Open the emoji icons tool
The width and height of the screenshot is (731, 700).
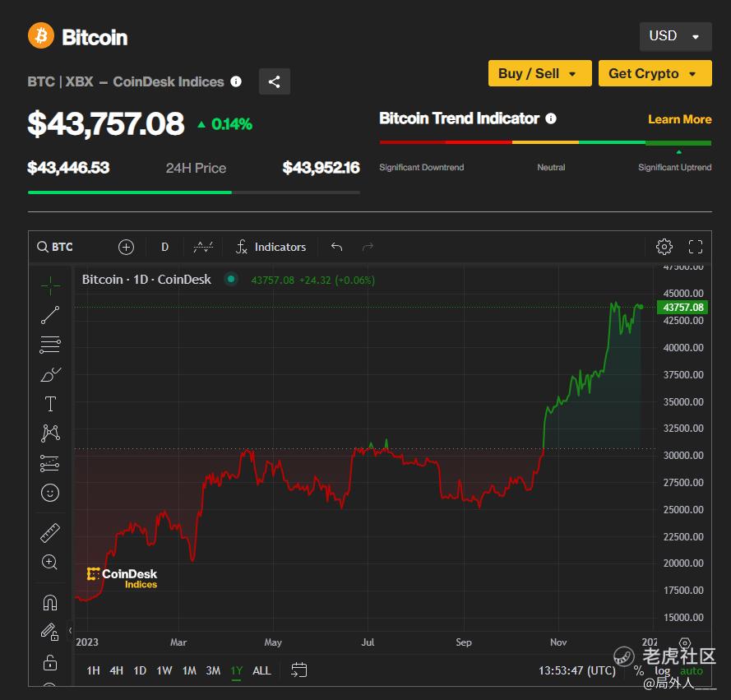pyautogui.click(x=50, y=493)
